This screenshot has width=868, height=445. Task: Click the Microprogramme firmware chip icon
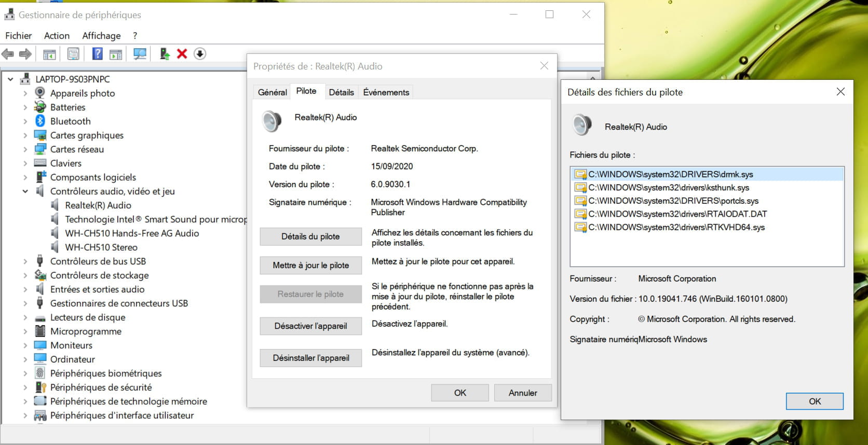coord(40,331)
